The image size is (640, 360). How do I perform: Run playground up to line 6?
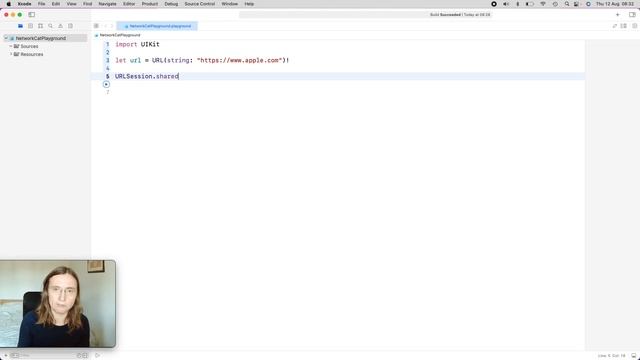106,84
